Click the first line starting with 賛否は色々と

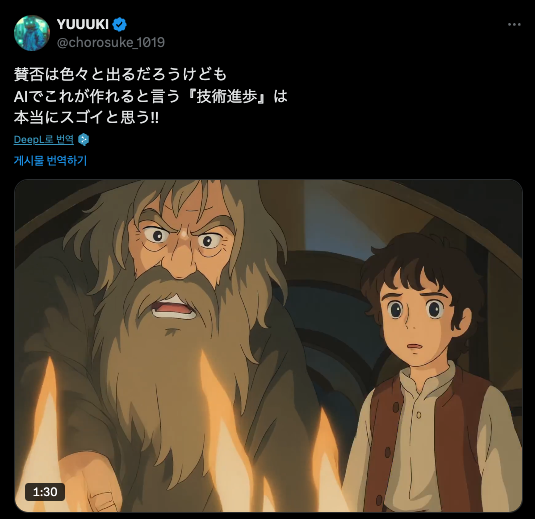[120, 74]
